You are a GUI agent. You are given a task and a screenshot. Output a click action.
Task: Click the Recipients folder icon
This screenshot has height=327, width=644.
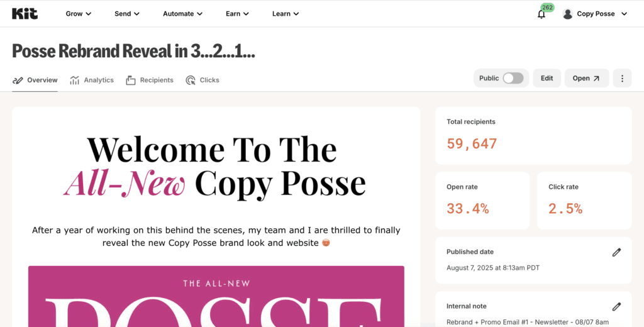pyautogui.click(x=131, y=80)
